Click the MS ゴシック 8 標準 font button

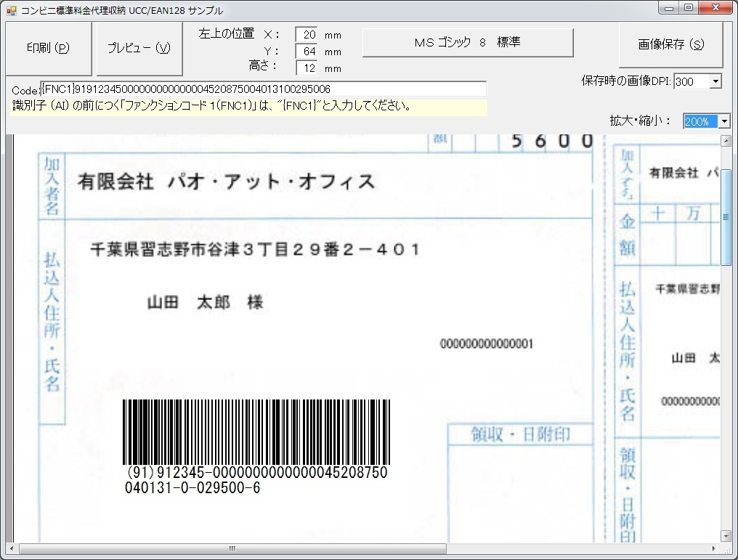pos(468,42)
